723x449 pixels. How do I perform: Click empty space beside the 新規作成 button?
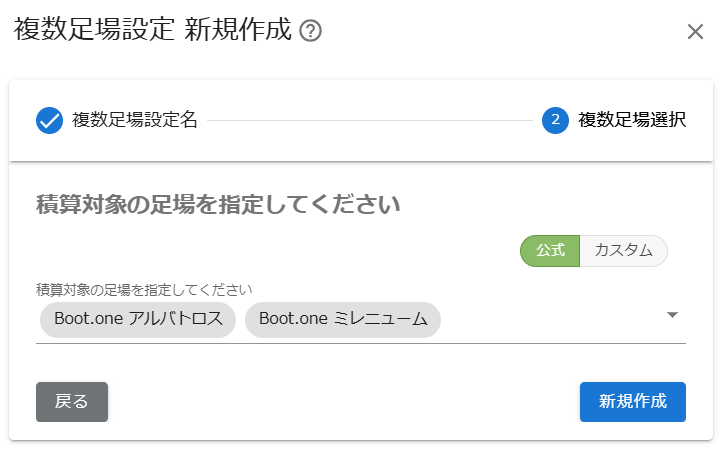coord(344,402)
